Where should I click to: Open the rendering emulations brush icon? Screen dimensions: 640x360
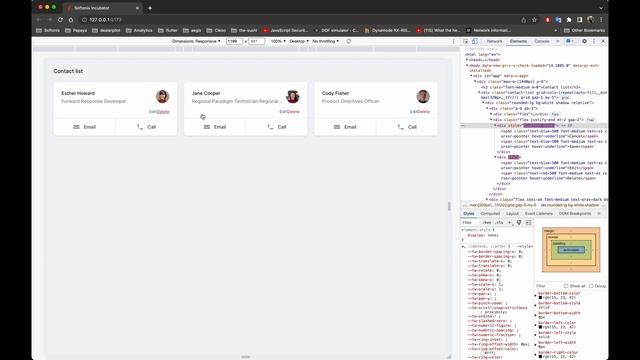pyautogui.click(x=519, y=222)
